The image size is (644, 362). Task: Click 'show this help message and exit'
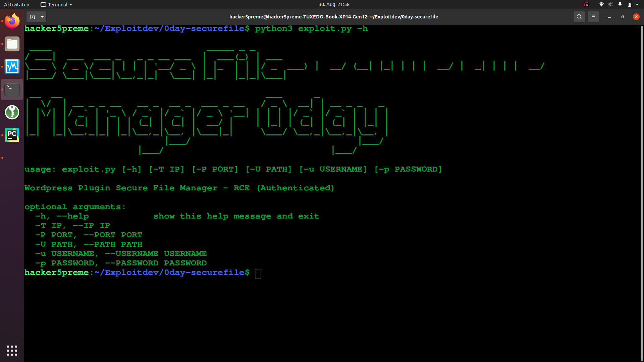click(236, 216)
